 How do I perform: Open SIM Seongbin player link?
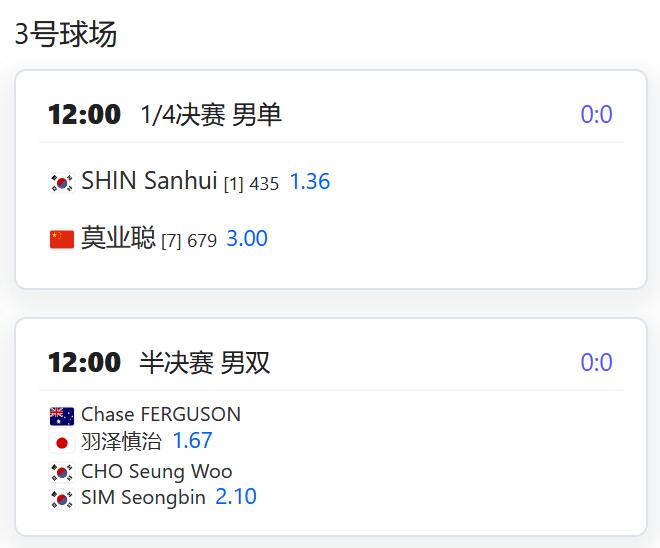pos(143,497)
